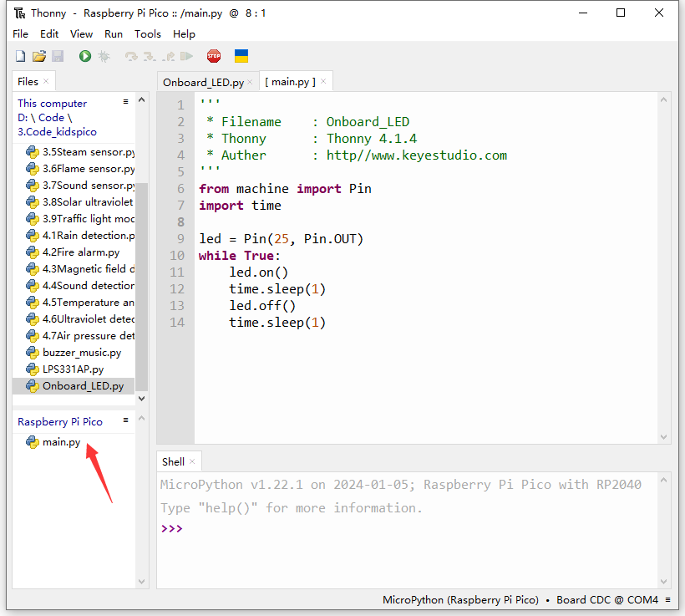
Task: Select python icon beside 3.6Flame sensor.py
Action: [x=33, y=169]
